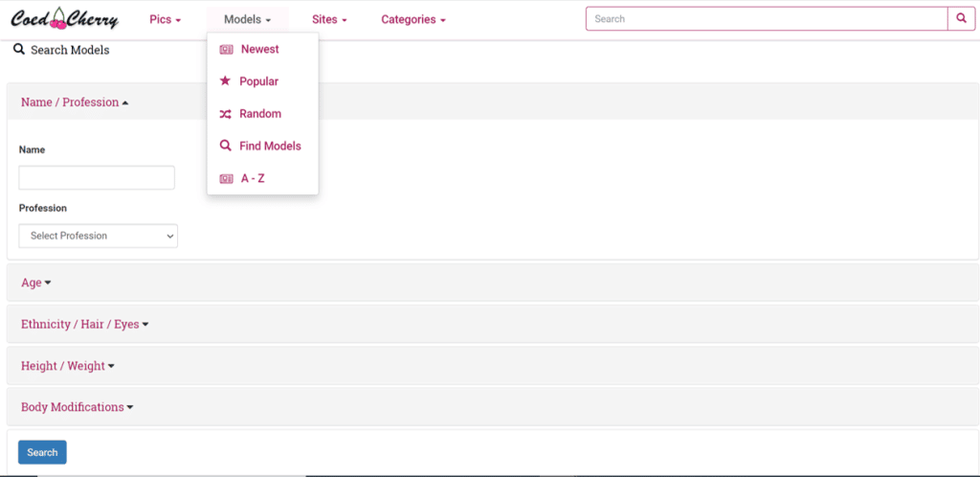Screen dimensions: 980x477
Task: Open the Sites dropdown menu
Action: tap(329, 19)
